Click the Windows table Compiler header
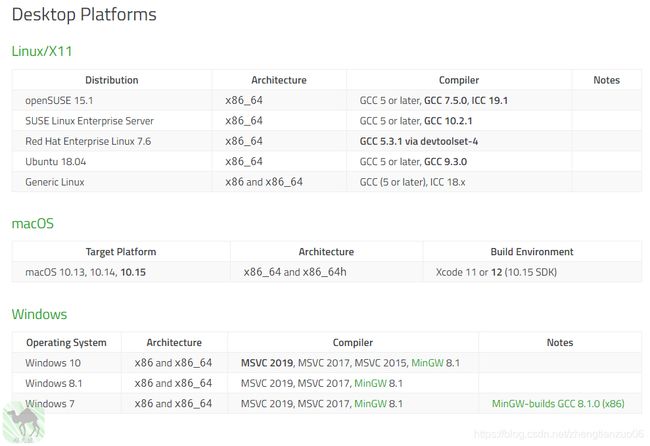Viewport: 650px width, 446px height. point(353,343)
